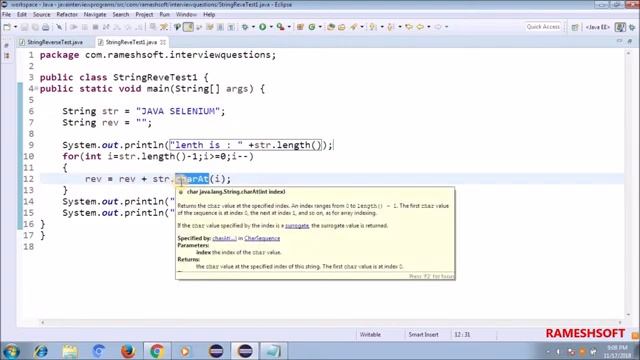Open the Run menu
Screen dimensions: 640x360
coord(164,15)
